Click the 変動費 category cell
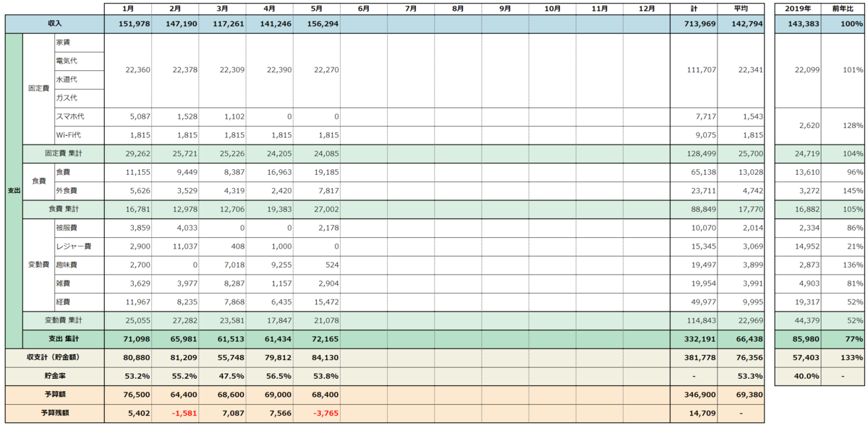Screen dimensions: 868x428 pyautogui.click(x=38, y=265)
